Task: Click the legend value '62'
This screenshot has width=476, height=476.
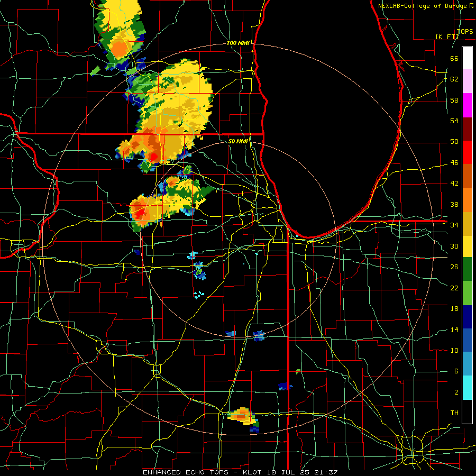Action: click(454, 79)
